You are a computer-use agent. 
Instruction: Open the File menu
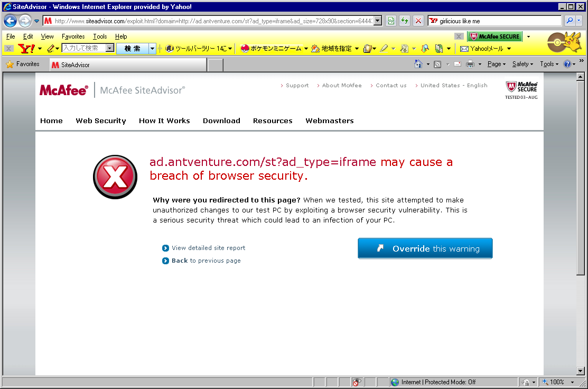click(x=11, y=36)
